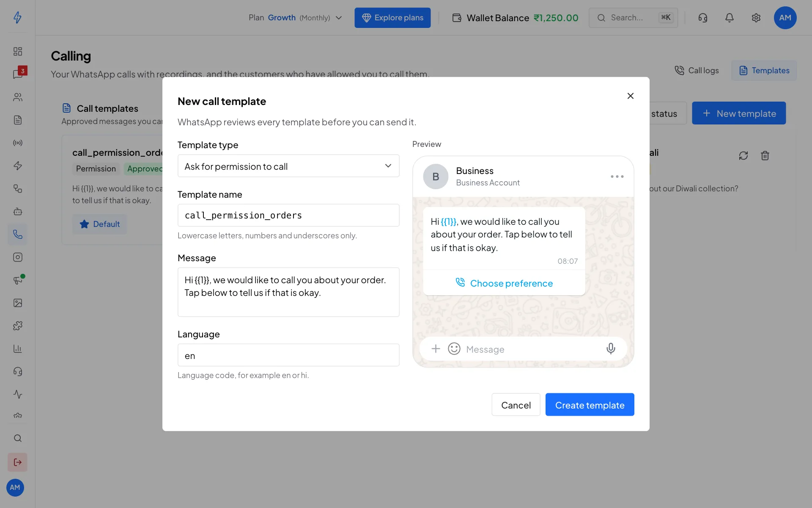Switch to the Call logs tab

(697, 71)
